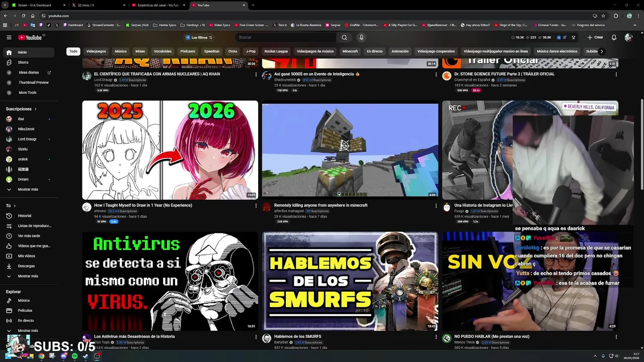Expand the Tú section chevron

tap(14, 206)
